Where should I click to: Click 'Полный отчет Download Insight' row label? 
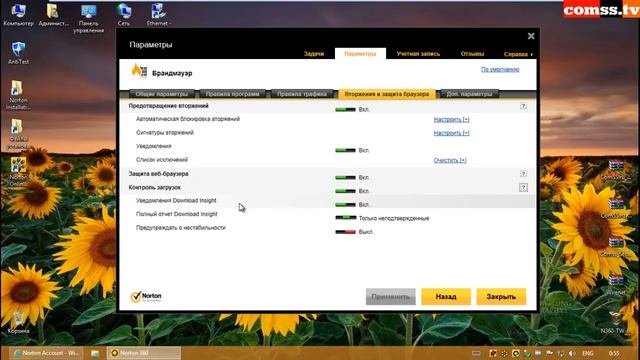point(176,214)
